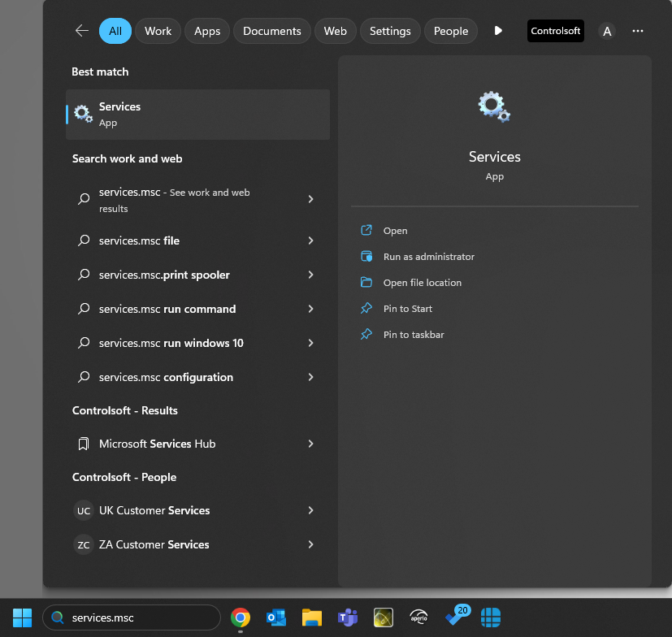Open Microsoft Teams from the taskbar
This screenshot has width=672, height=637.
(x=348, y=617)
